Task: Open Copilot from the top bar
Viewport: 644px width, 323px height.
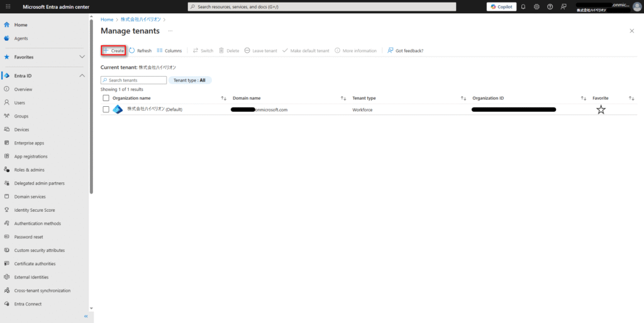Action: pyautogui.click(x=501, y=6)
